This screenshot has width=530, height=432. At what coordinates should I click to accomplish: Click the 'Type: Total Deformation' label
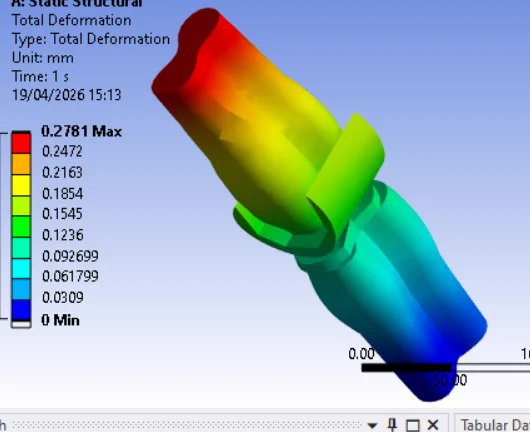[91, 39]
